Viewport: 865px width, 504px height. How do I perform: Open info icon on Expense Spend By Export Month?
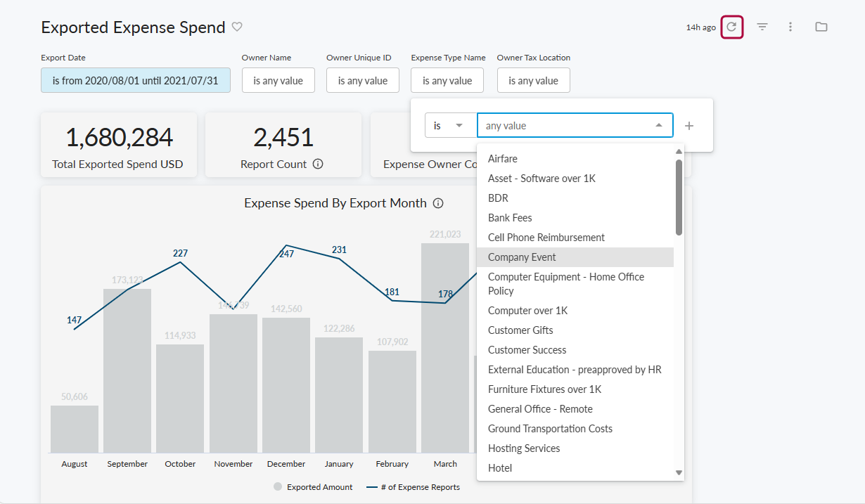(x=437, y=203)
